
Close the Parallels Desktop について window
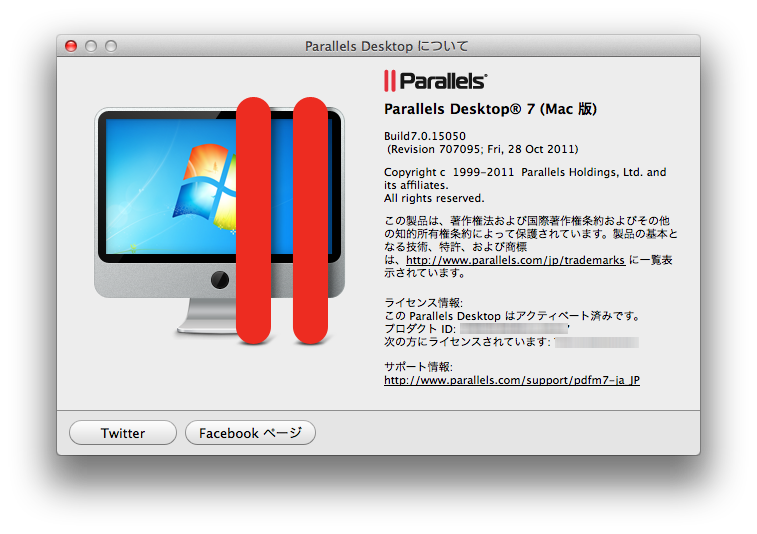[x=71, y=46]
